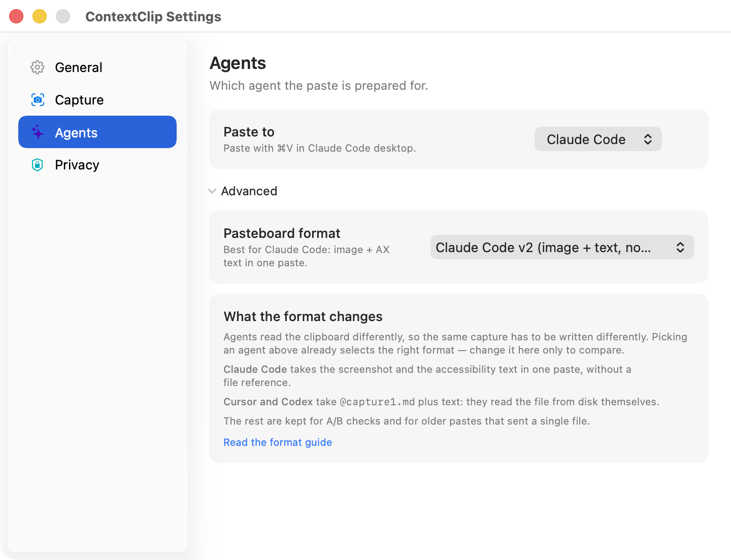The height and width of the screenshot is (560, 731).
Task: Open the Paste to Claude Code dropdown
Action: pos(598,139)
